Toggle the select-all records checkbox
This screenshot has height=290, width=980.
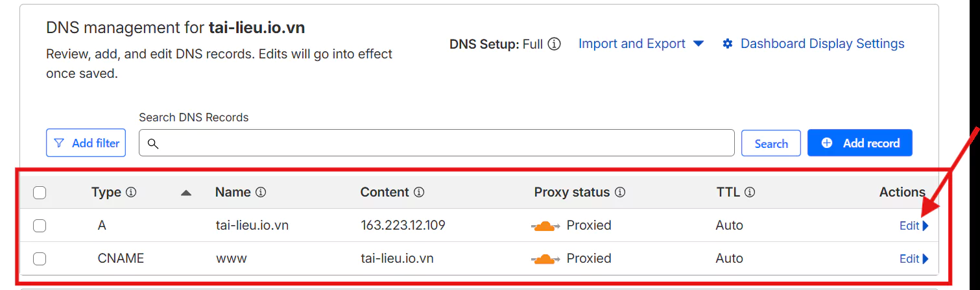(x=40, y=193)
